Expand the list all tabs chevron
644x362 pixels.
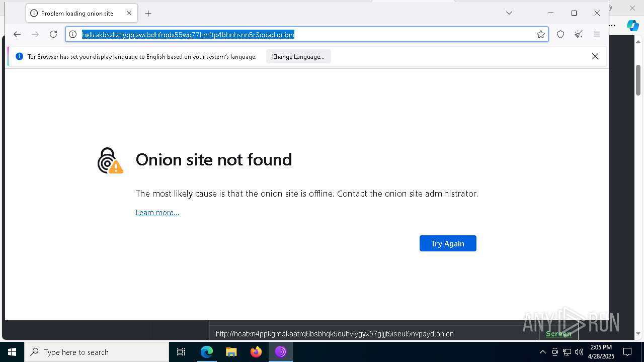tap(509, 13)
